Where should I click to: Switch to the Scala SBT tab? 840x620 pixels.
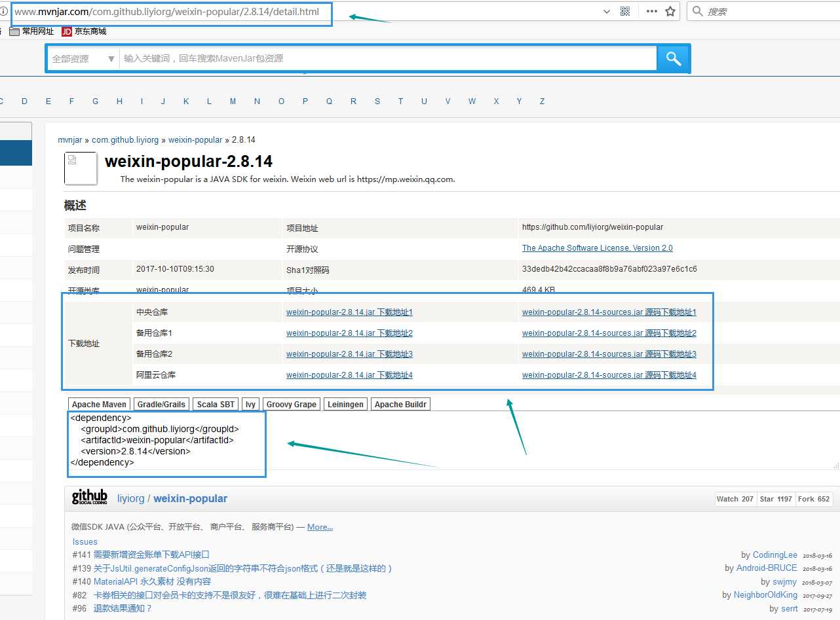coord(216,405)
